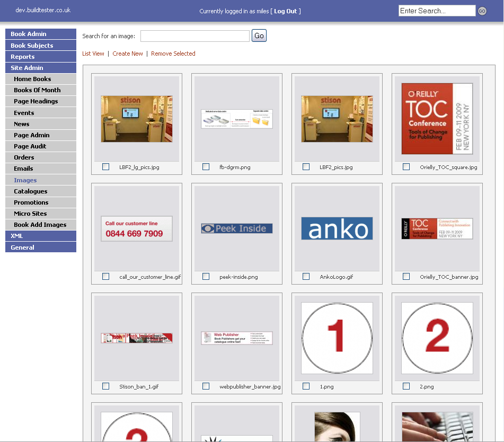
Task: Open the Web Publisher banner thumbnail
Action: click(x=237, y=338)
